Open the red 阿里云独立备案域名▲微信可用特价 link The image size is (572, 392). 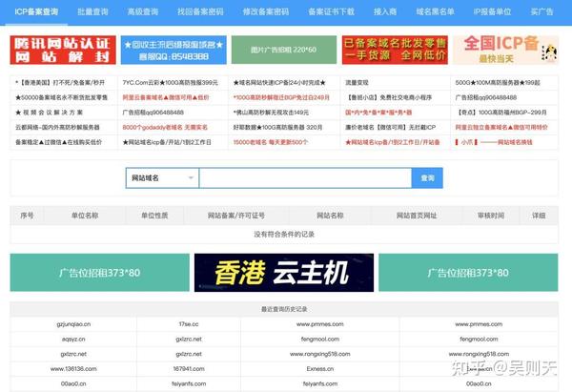click(x=501, y=128)
